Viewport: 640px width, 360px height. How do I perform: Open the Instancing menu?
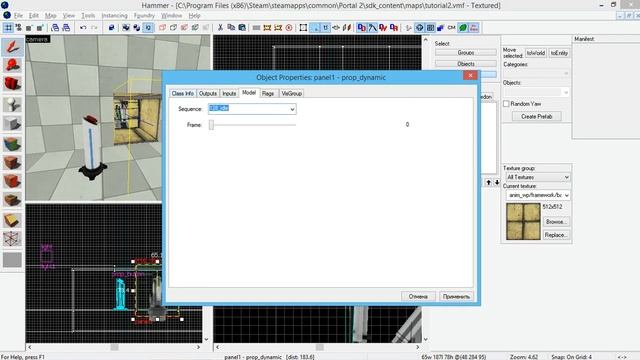114,16
